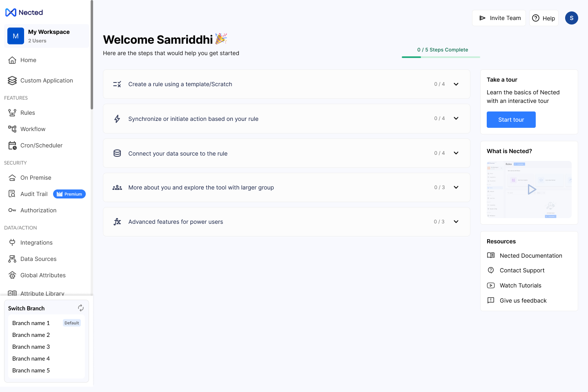Open the Cron/Scheduler calendar icon
The image size is (588, 392).
click(12, 145)
